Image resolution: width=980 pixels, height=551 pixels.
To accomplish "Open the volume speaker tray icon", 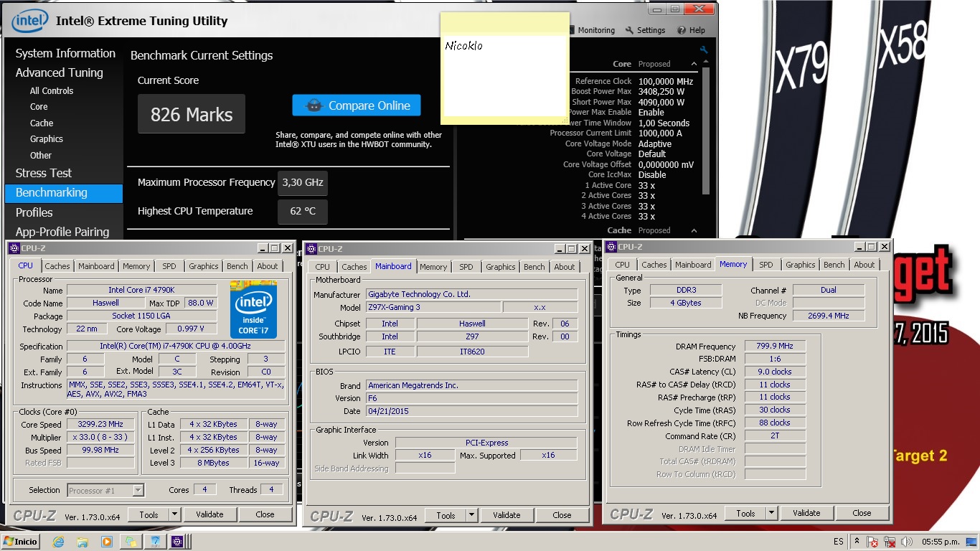I will (x=908, y=542).
